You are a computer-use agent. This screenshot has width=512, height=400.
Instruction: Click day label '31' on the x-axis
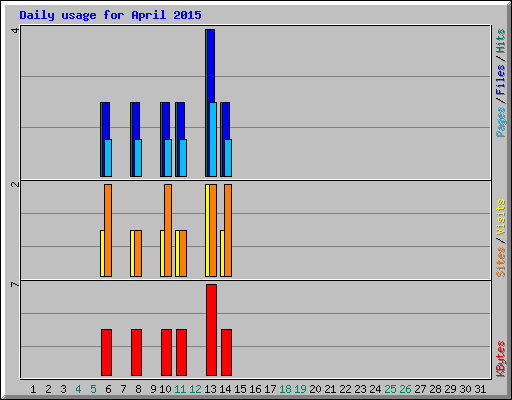coord(480,389)
